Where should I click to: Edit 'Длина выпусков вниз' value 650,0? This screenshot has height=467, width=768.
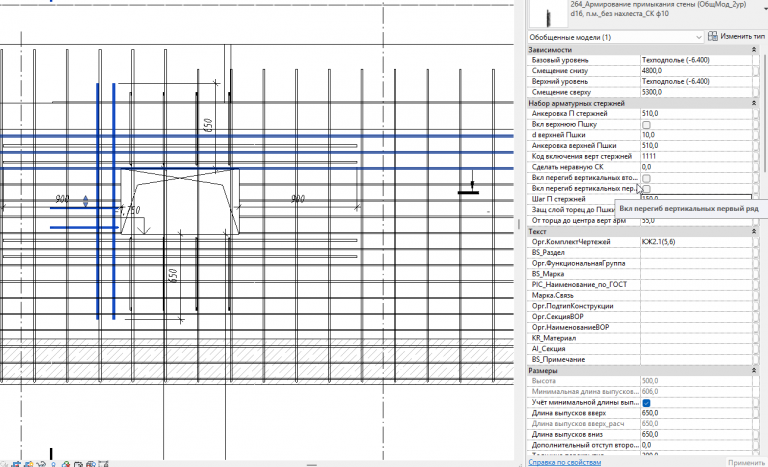coord(696,435)
